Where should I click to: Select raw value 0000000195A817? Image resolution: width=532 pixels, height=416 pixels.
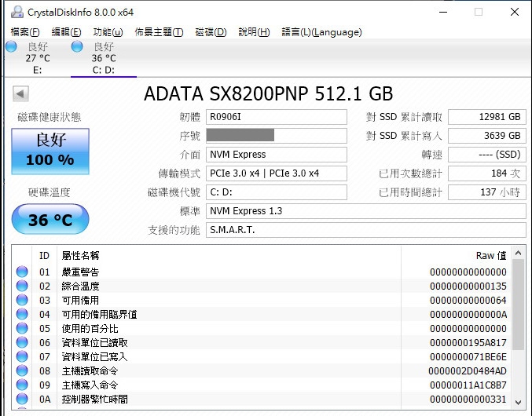tap(468, 343)
